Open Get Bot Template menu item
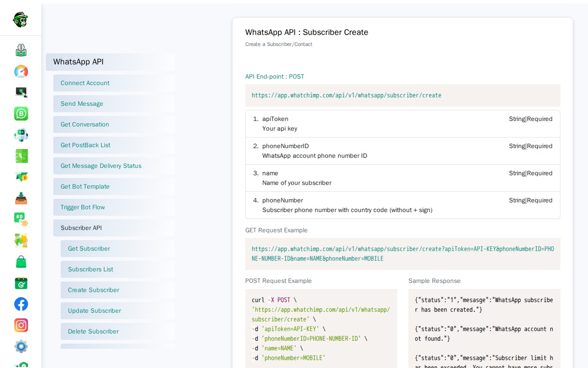The width and height of the screenshot is (588, 368). 114,187
